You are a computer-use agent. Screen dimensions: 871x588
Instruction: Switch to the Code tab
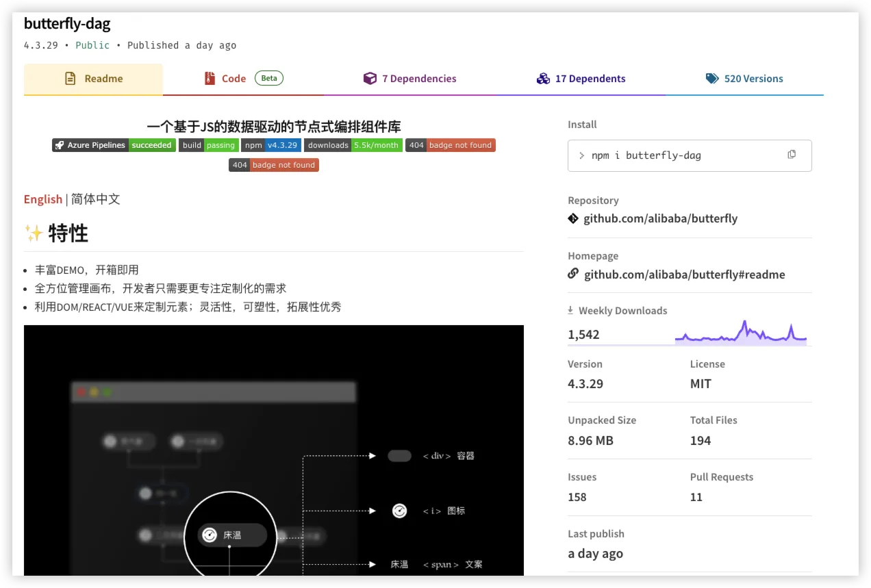(243, 79)
